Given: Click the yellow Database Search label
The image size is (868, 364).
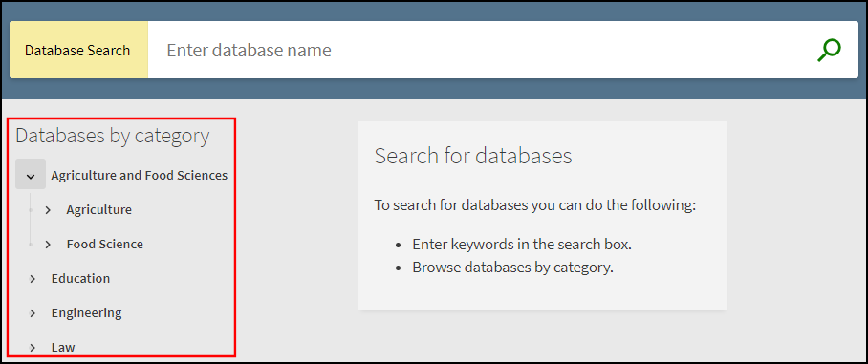Looking at the screenshot, I should tap(78, 50).
